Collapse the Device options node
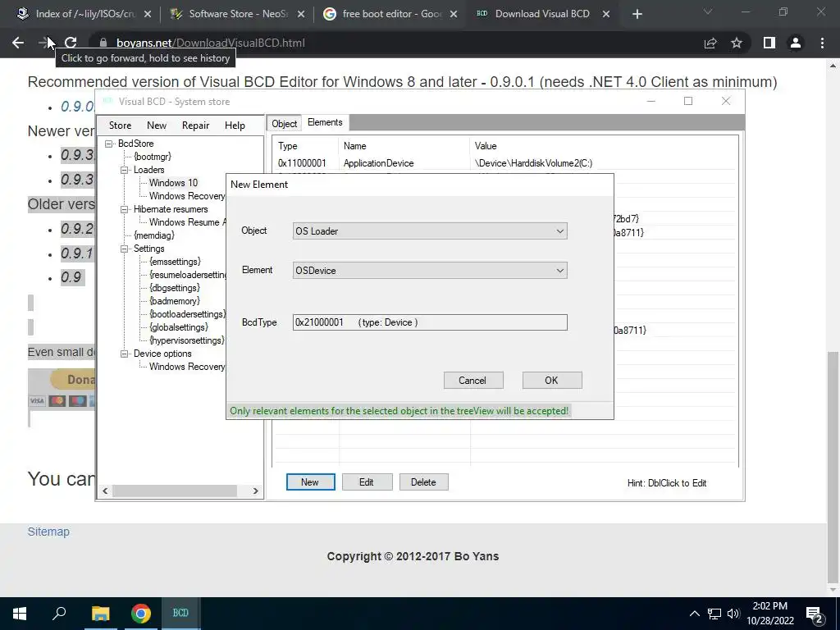 (125, 354)
